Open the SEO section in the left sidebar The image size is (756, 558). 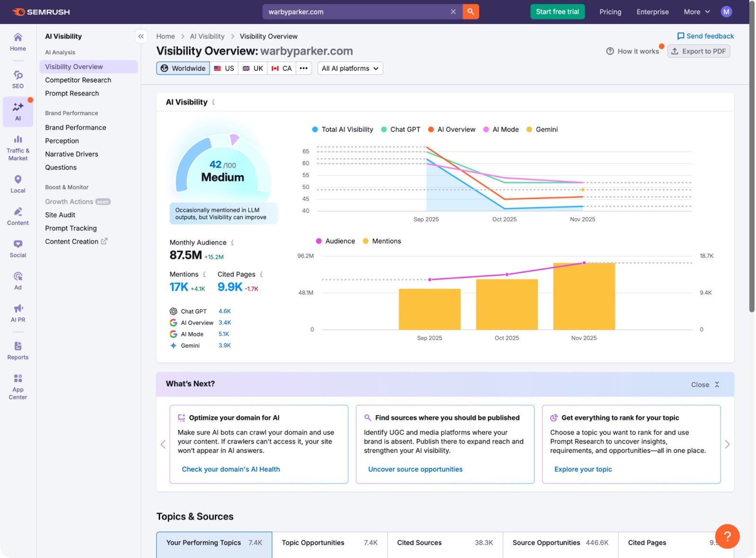pyautogui.click(x=17, y=78)
